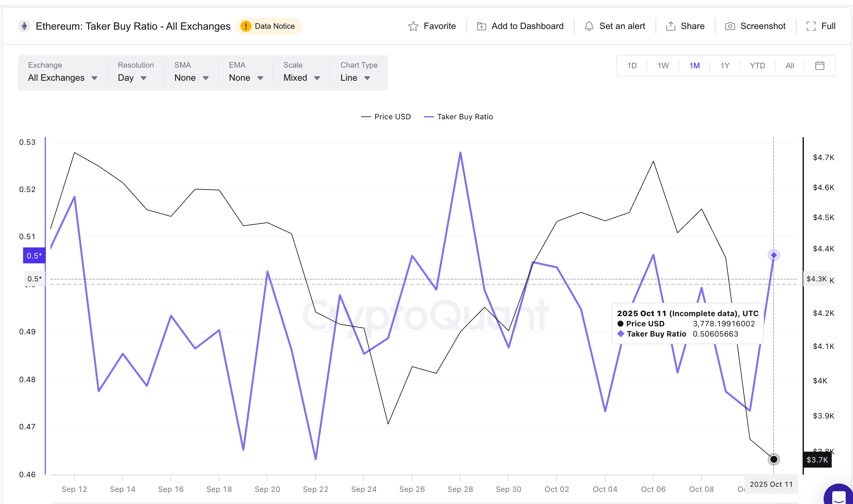
Task: Click the Share icon
Action: tap(670, 26)
